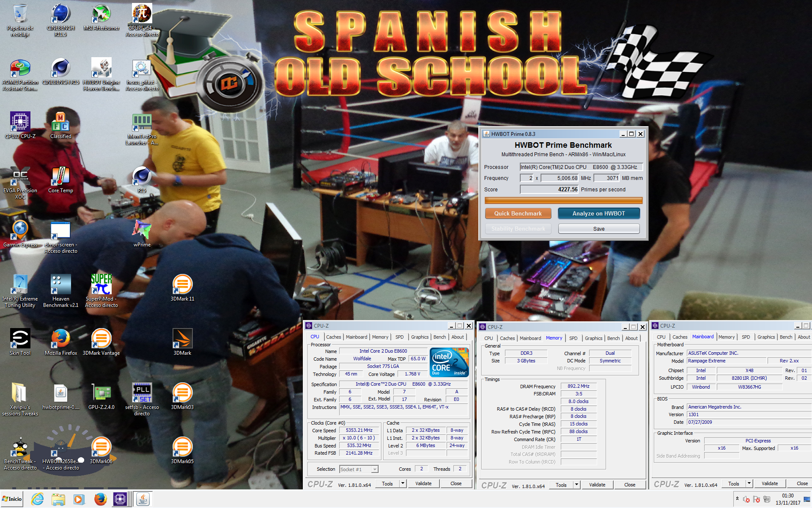The width and height of the screenshot is (812, 508).
Task: Open 3DMark 11 desktop icon
Action: point(182,288)
